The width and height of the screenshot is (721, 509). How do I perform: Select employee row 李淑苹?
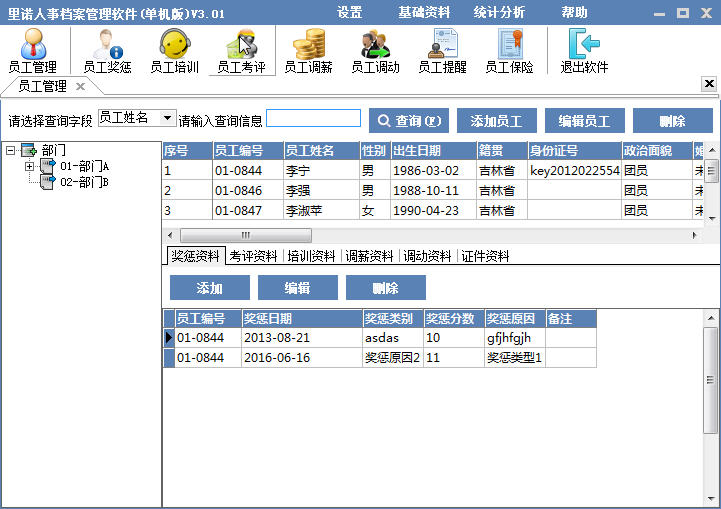433,210
